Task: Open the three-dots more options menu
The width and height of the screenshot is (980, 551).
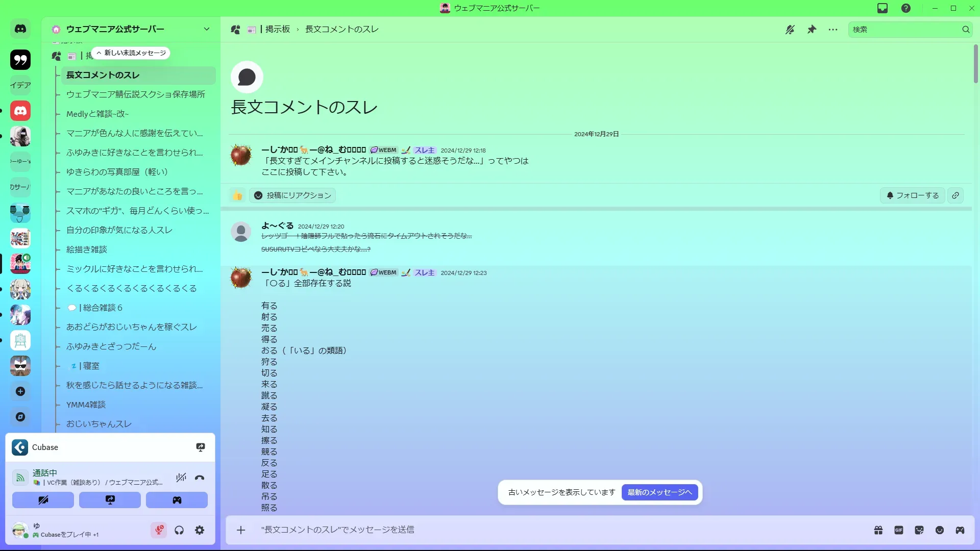Action: (833, 30)
